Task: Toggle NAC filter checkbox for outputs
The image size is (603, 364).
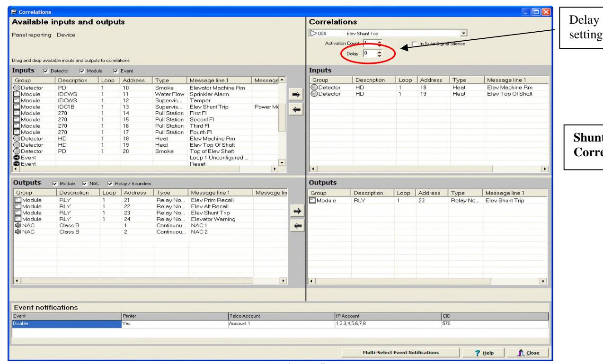Action: pyautogui.click(x=85, y=183)
